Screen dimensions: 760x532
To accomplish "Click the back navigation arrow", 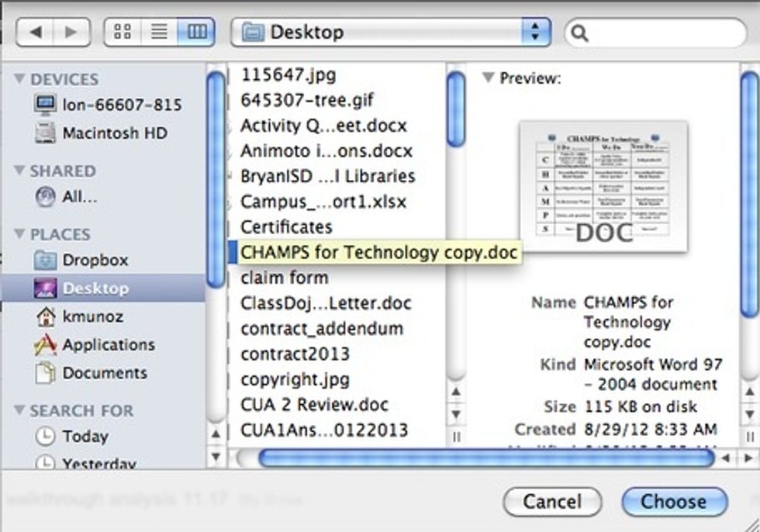I will [x=35, y=33].
